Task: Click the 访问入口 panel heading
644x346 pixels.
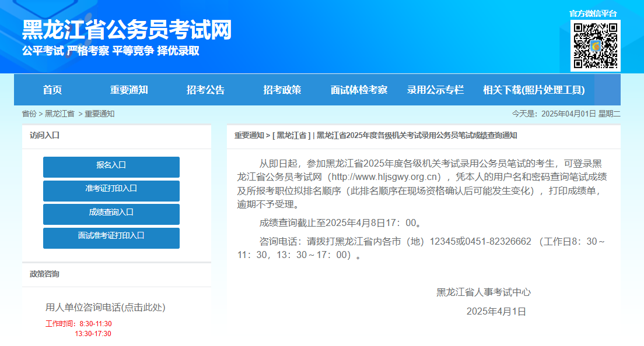Action: pyautogui.click(x=44, y=135)
